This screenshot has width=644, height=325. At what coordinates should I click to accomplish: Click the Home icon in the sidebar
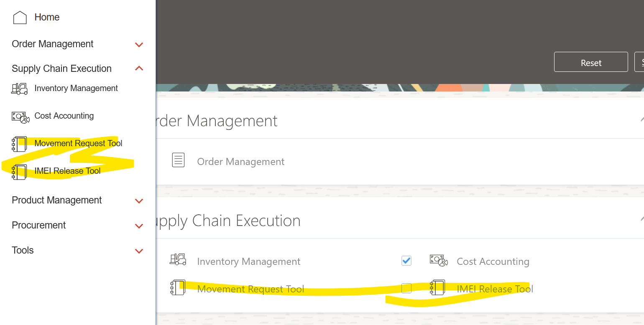[19, 17]
